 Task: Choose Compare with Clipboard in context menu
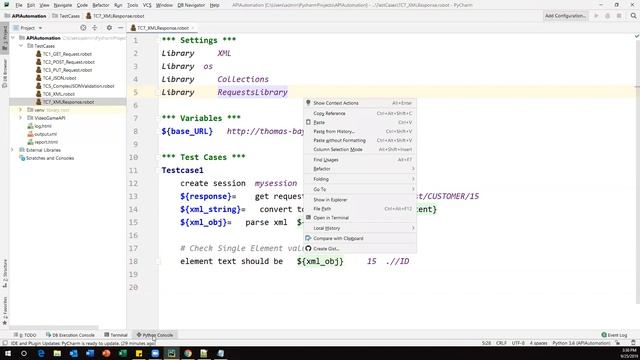pyautogui.click(x=360, y=238)
